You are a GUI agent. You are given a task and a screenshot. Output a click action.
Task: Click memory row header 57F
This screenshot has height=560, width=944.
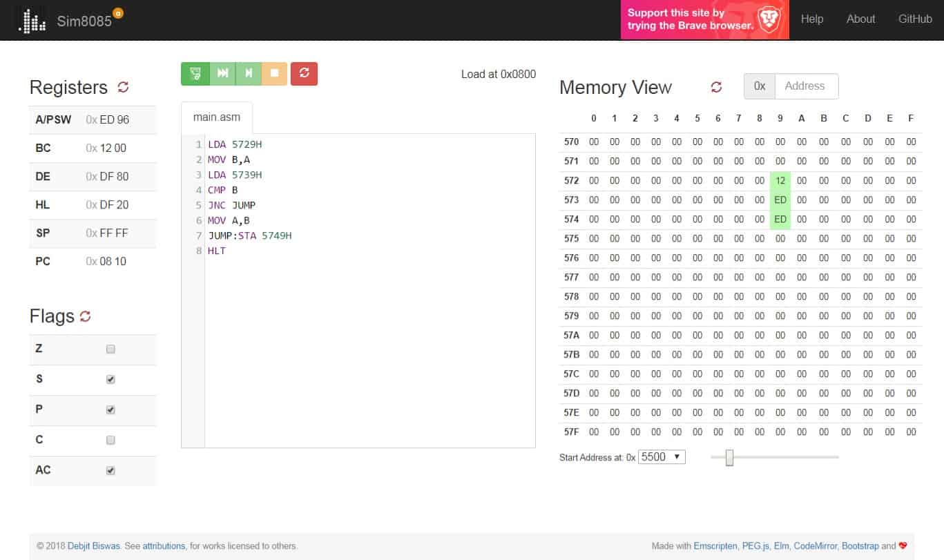pyautogui.click(x=571, y=432)
